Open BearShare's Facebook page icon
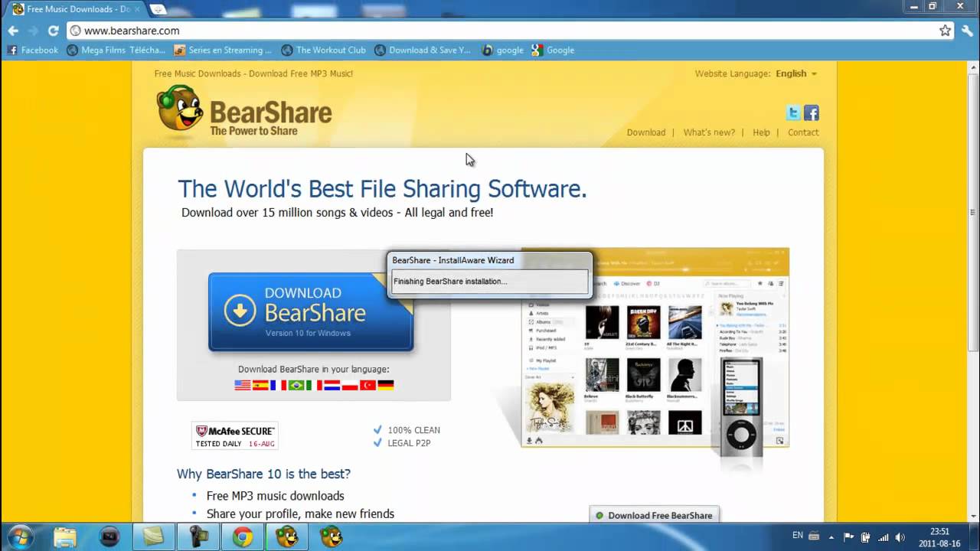980x551 pixels. tap(812, 113)
